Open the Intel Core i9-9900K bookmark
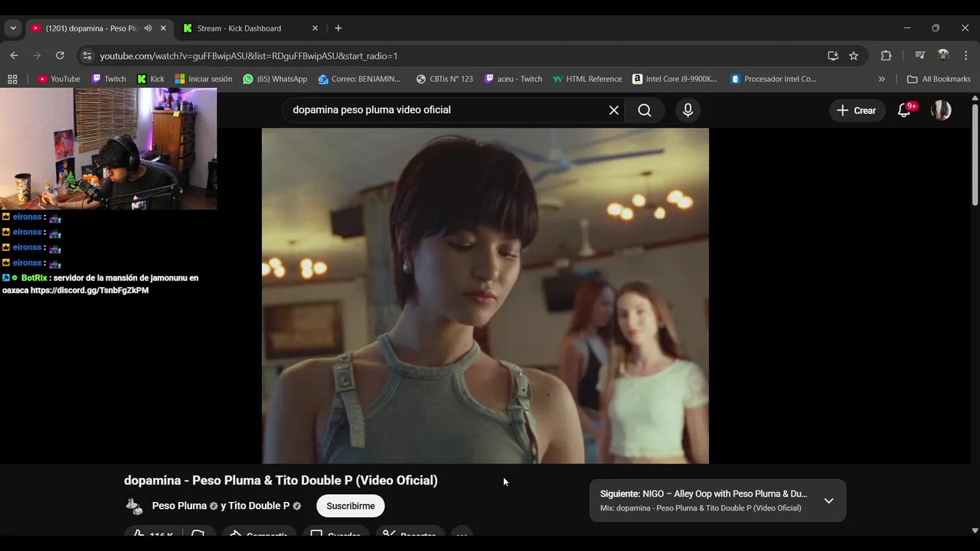The image size is (980, 551). point(675,79)
